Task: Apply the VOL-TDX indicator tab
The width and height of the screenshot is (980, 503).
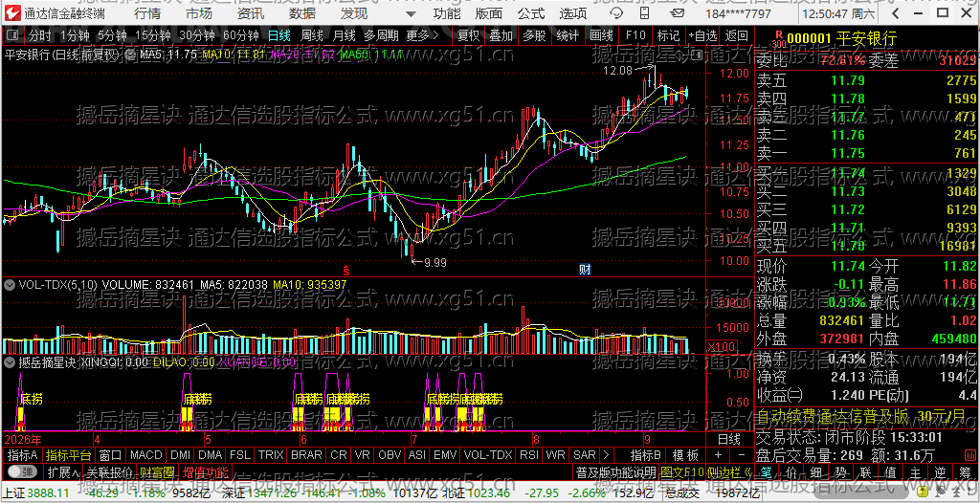Action: click(488, 454)
